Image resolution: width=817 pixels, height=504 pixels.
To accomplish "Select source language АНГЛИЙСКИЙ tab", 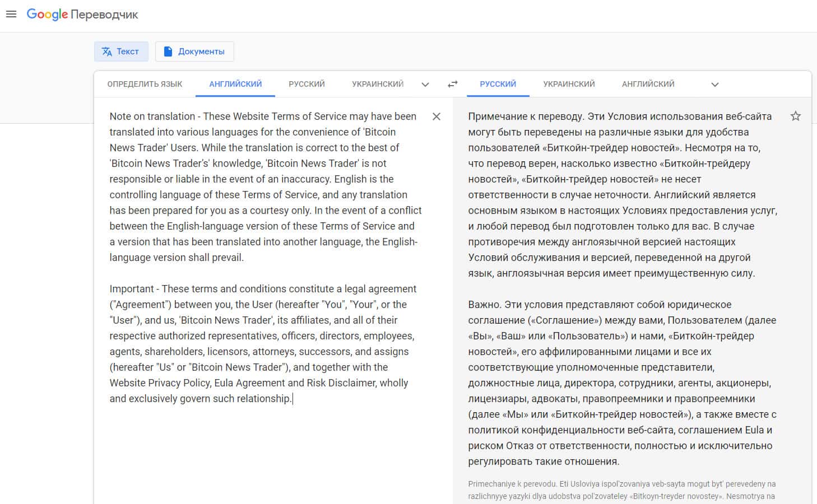I will (x=235, y=84).
